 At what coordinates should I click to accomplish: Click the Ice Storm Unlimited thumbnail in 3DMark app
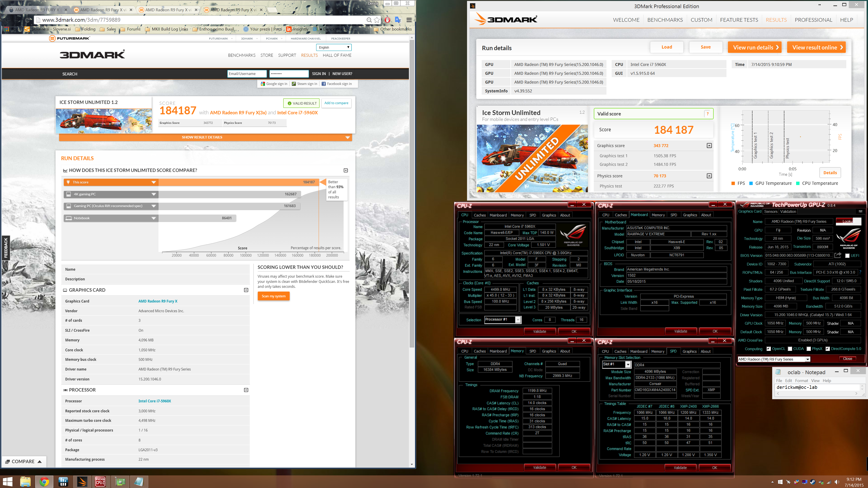pyautogui.click(x=532, y=158)
